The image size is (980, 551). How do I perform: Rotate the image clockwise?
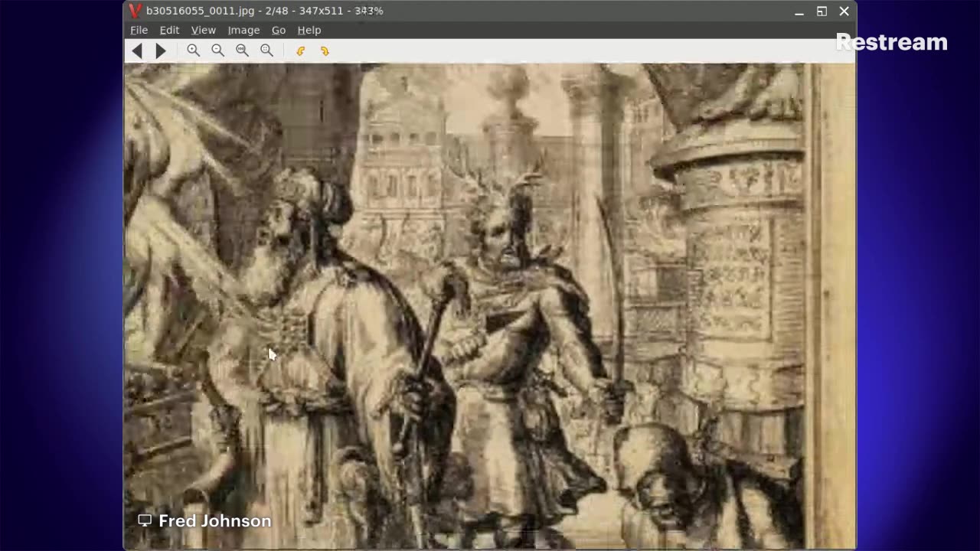click(325, 51)
